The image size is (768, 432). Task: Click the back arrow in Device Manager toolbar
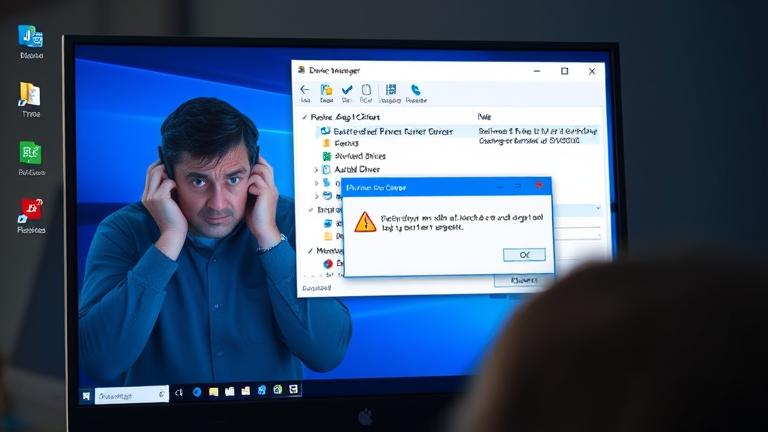[x=305, y=90]
